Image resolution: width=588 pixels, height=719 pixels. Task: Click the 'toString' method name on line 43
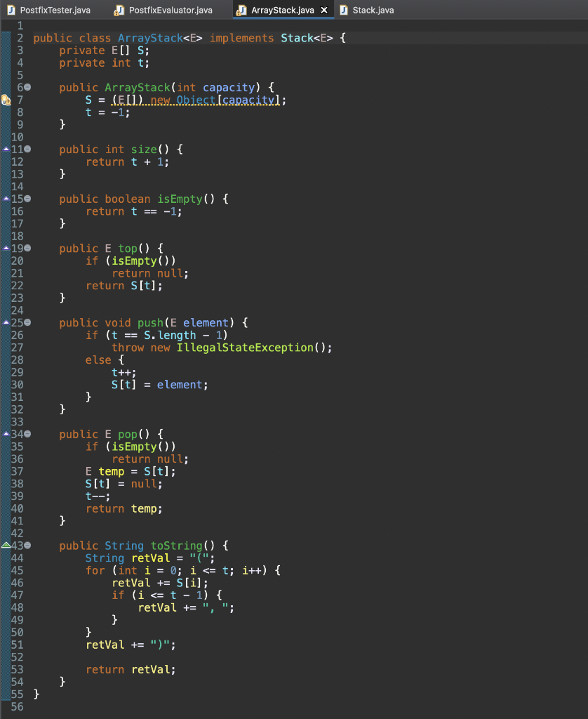176,546
